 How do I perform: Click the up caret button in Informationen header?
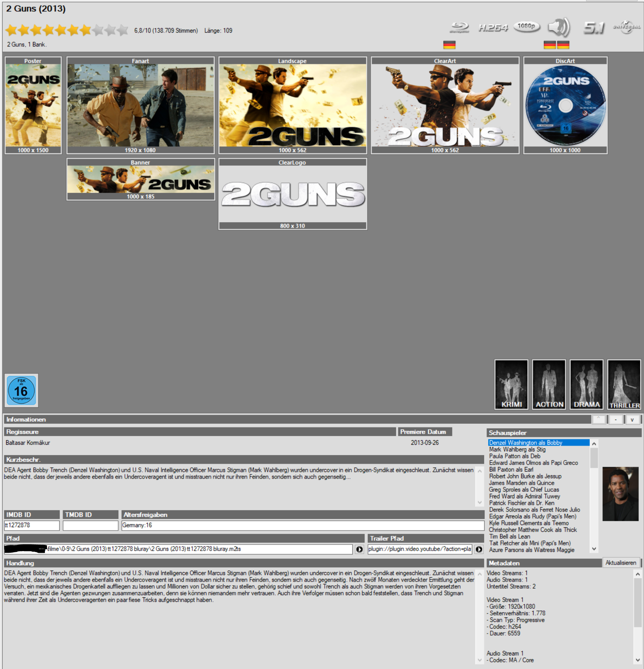[599, 420]
